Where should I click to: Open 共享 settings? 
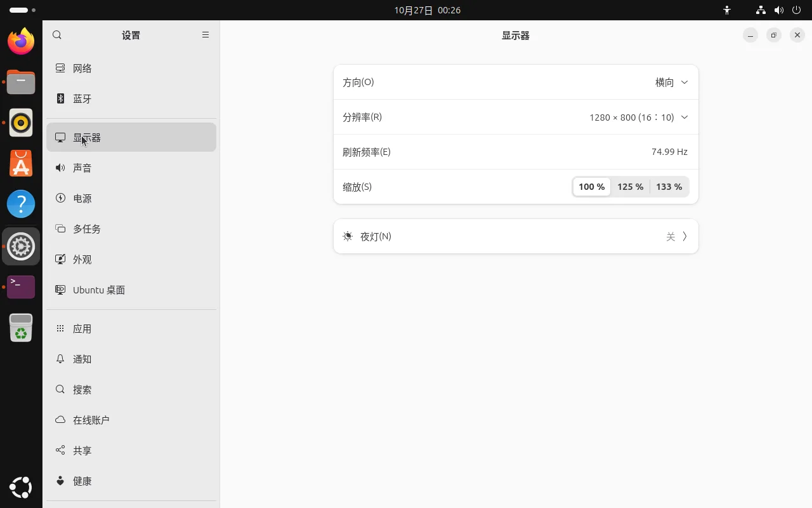pyautogui.click(x=131, y=450)
